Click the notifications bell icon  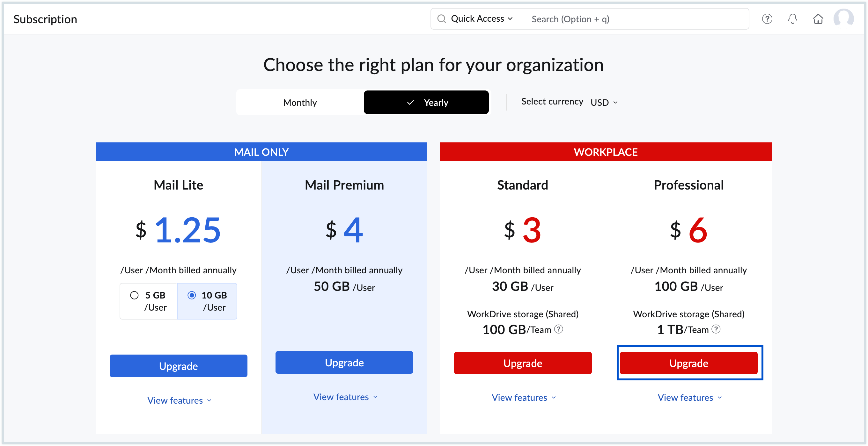point(792,19)
